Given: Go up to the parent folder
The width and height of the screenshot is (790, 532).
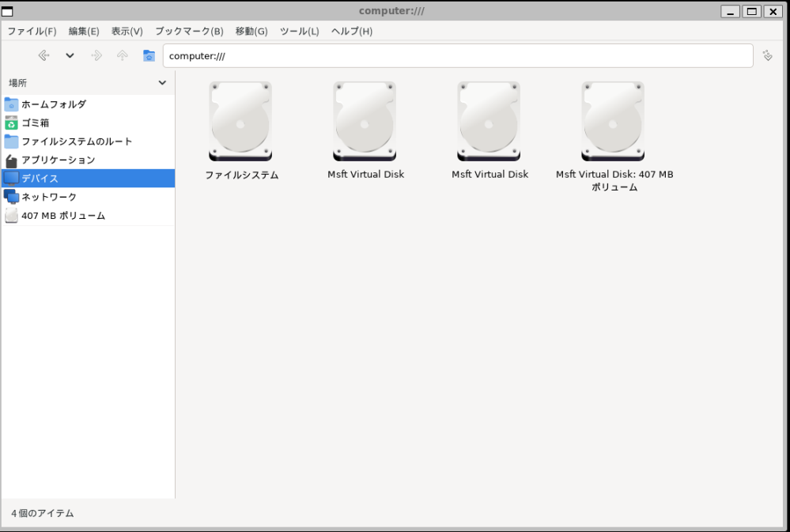Looking at the screenshot, I should click(122, 55).
